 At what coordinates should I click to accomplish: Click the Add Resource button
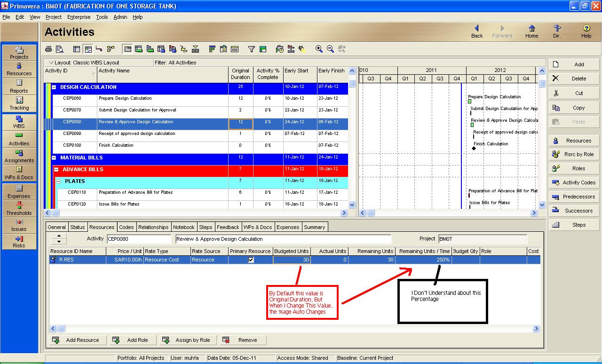click(78, 340)
